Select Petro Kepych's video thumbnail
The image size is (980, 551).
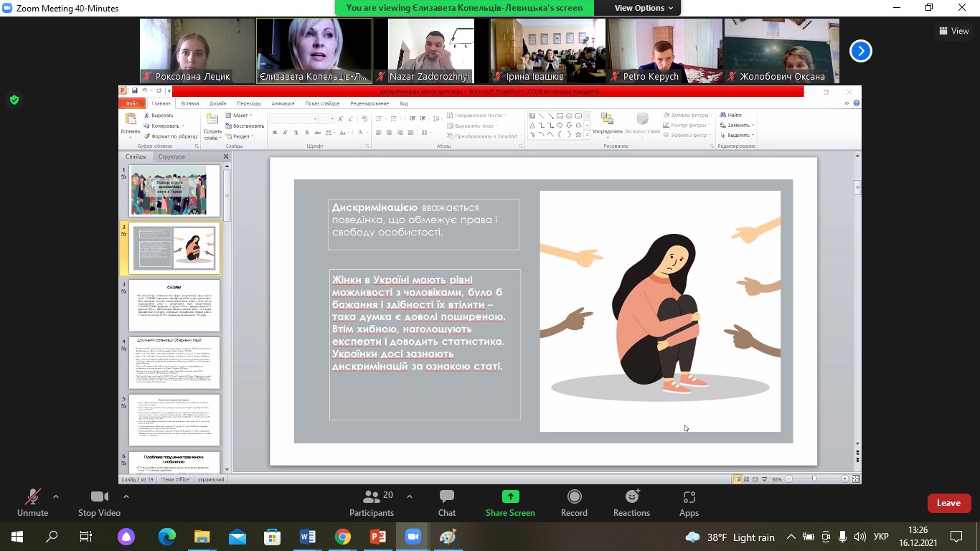(664, 51)
